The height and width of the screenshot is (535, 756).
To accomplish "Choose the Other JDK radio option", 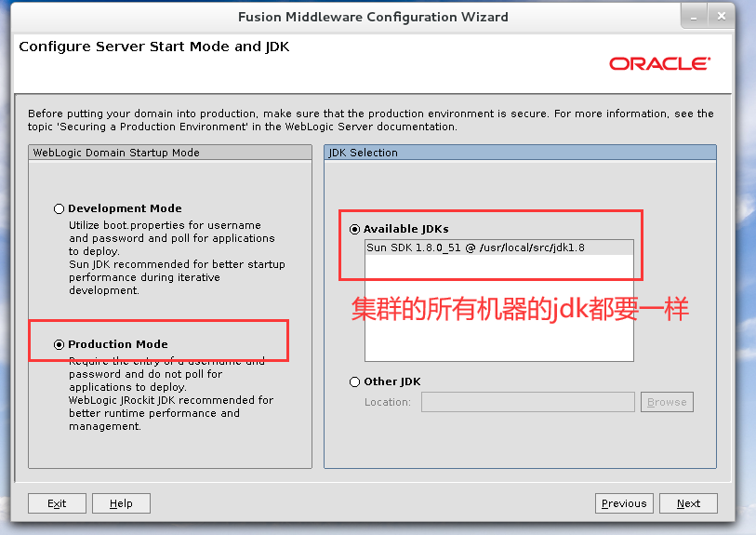I will click(354, 382).
